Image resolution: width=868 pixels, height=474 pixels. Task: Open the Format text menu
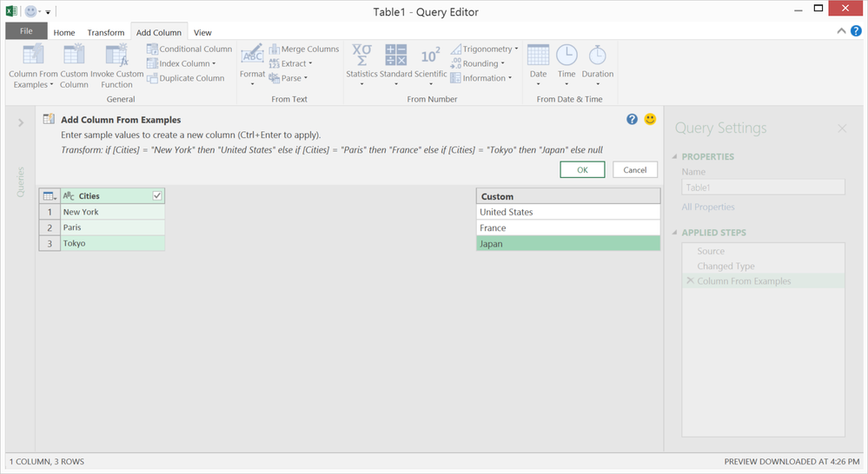point(253,65)
